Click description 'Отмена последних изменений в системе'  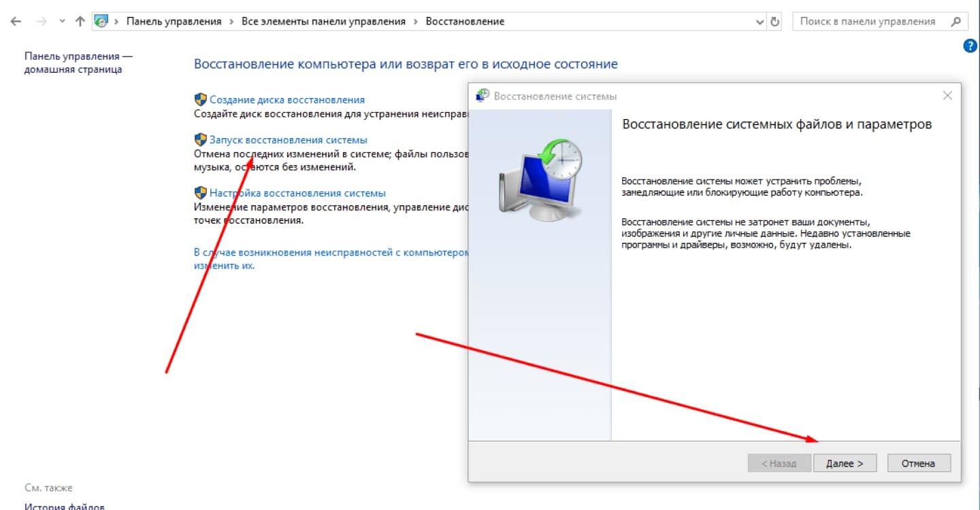[331, 160]
